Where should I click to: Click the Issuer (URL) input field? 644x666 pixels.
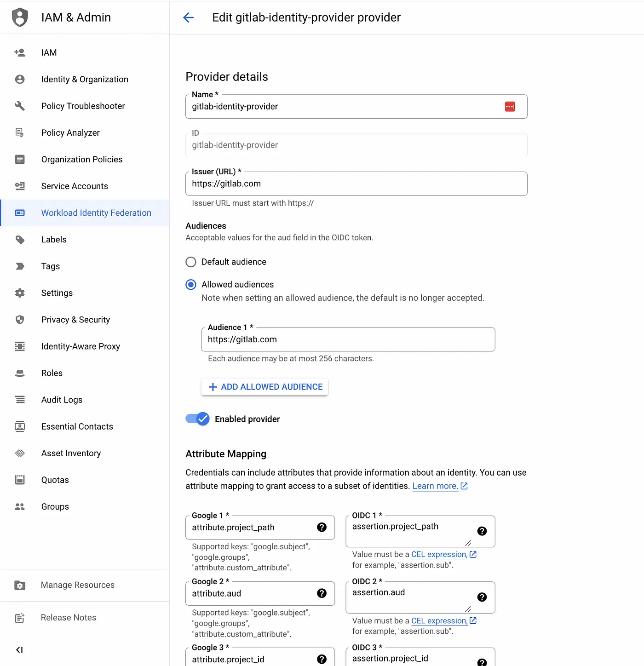[x=356, y=184]
